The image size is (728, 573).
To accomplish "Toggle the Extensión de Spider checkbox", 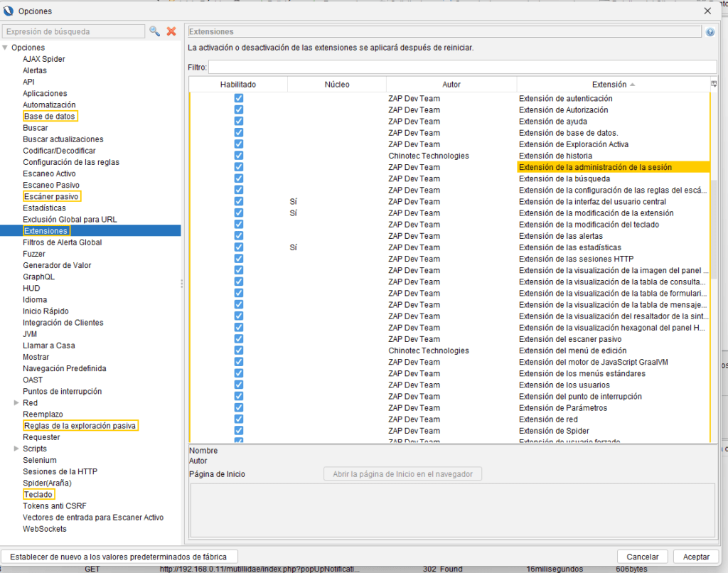I will coord(239,431).
